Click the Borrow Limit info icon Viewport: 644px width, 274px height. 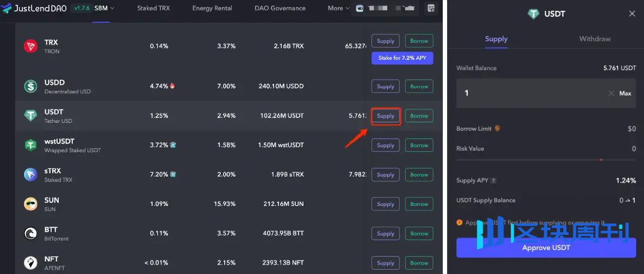click(x=497, y=128)
